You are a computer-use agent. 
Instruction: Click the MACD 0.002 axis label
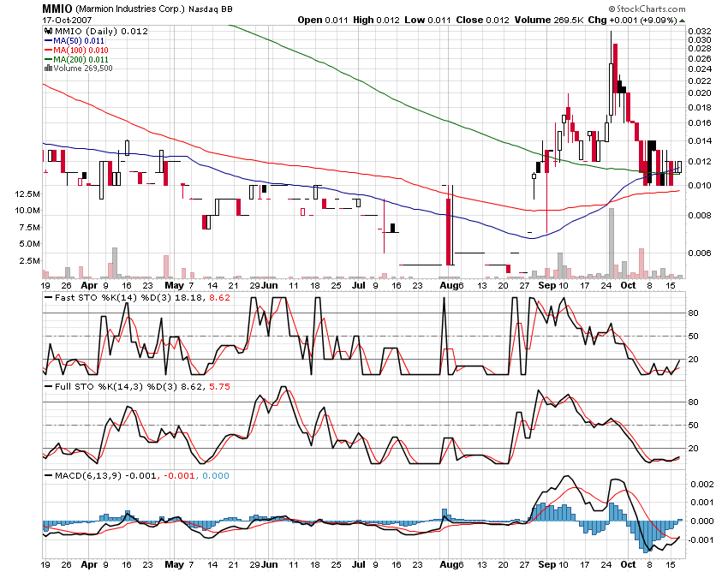tap(701, 485)
